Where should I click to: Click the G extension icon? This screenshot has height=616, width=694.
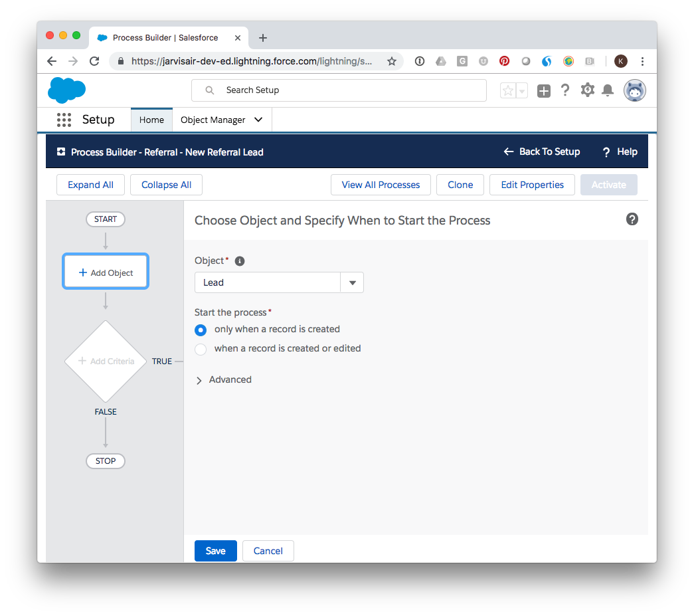coord(462,61)
